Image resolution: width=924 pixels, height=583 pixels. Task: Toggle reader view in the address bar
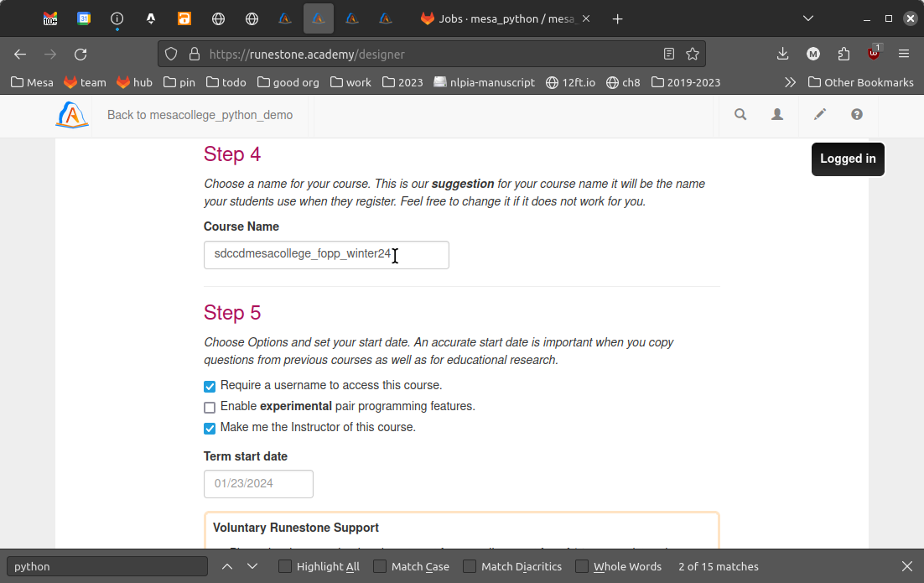pyautogui.click(x=669, y=54)
